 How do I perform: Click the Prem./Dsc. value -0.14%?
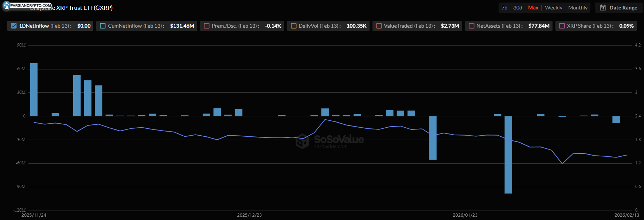[273, 26]
